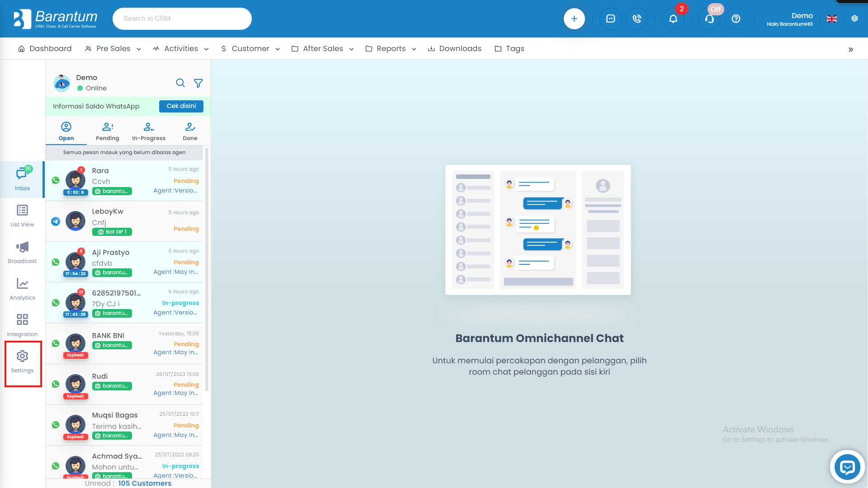Open the floating live chat support widget

point(847,467)
